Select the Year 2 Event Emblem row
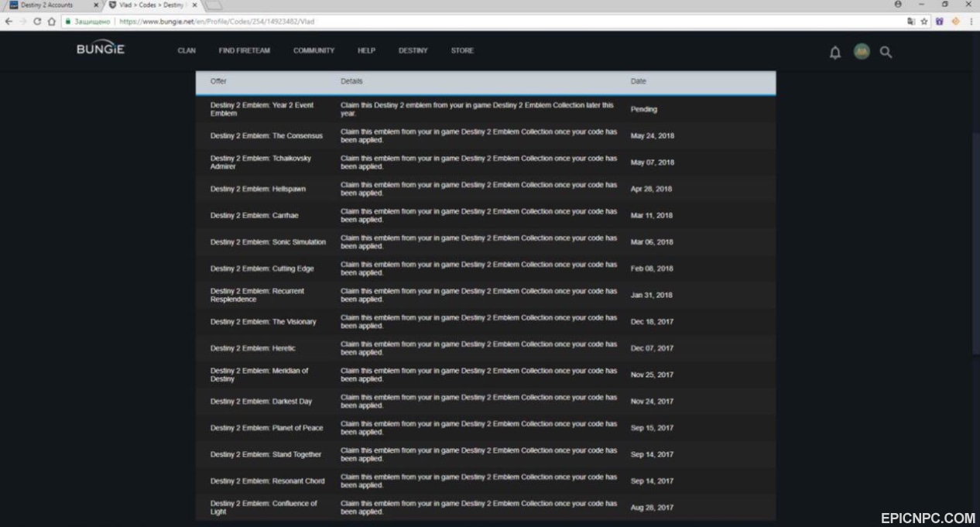This screenshot has width=980, height=527. click(x=485, y=109)
